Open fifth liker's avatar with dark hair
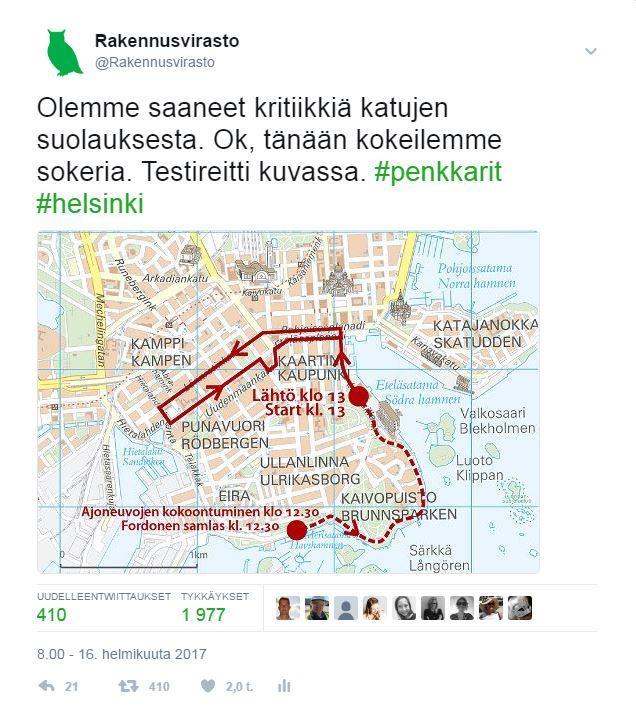Image resolution: width=636 pixels, height=712 pixels. 404,608
